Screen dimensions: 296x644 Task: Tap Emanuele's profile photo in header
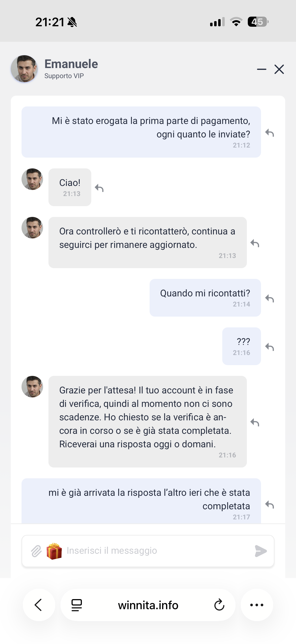(x=24, y=69)
